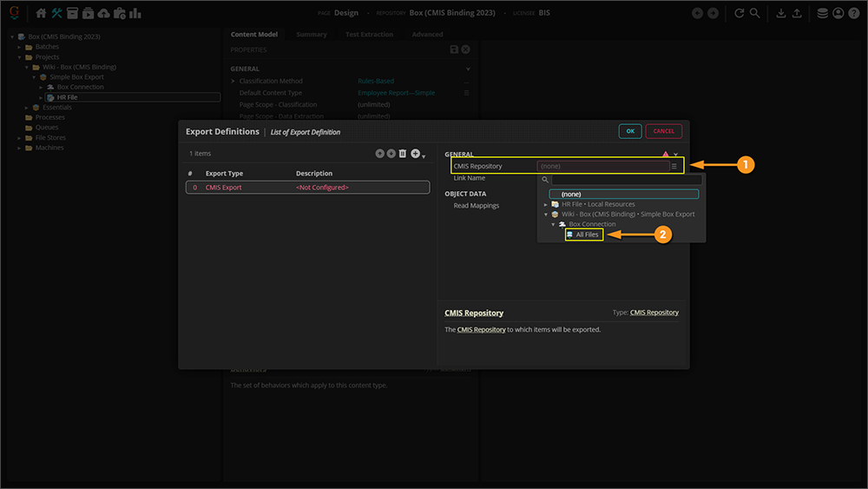Image resolution: width=868 pixels, height=489 pixels.
Task: Click the refresh icon in top bar
Action: coord(739,13)
